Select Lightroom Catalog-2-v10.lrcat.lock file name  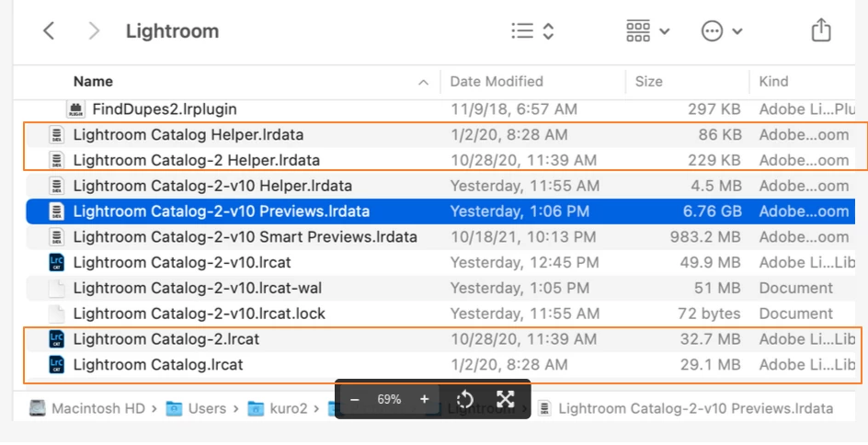pyautogui.click(x=200, y=314)
